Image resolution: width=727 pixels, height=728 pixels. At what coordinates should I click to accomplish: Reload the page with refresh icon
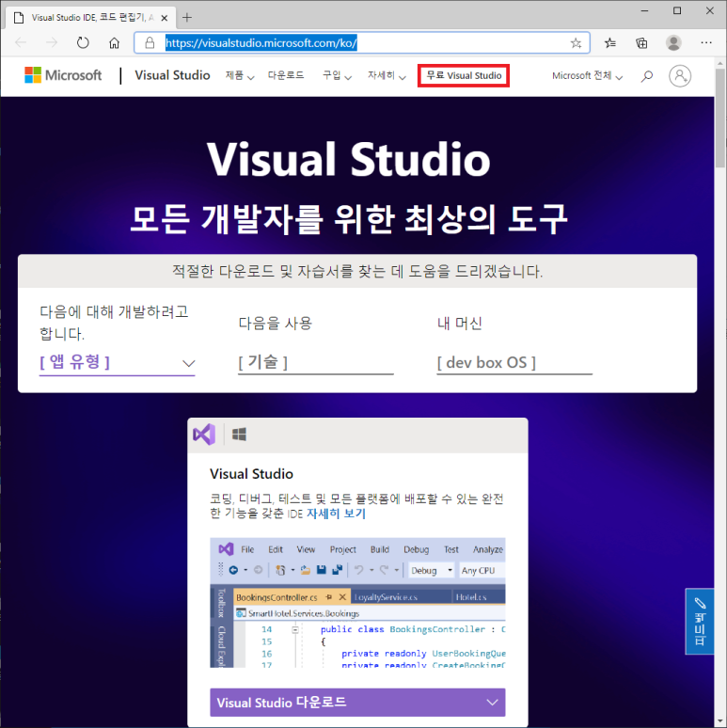point(83,43)
